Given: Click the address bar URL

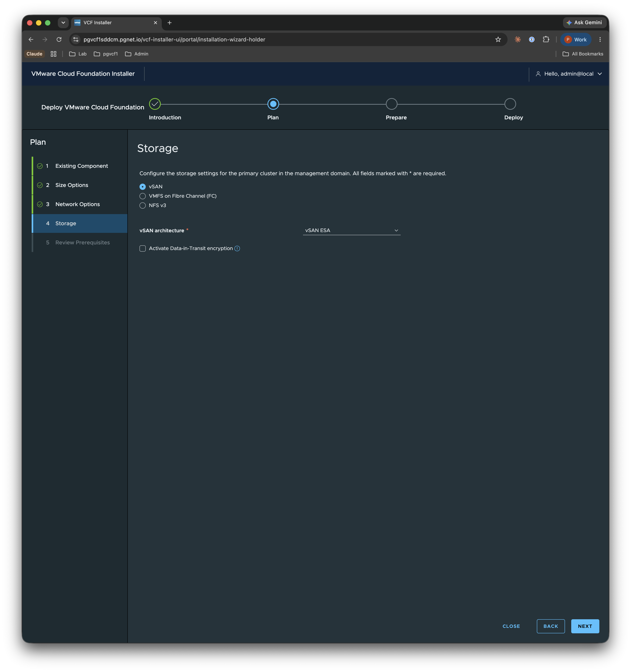Looking at the screenshot, I should pos(174,39).
